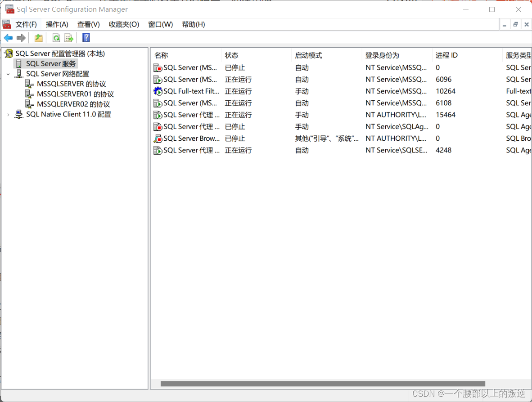The width and height of the screenshot is (532, 402).
Task: Select SQL Server 网络配置 label
Action: [58, 74]
